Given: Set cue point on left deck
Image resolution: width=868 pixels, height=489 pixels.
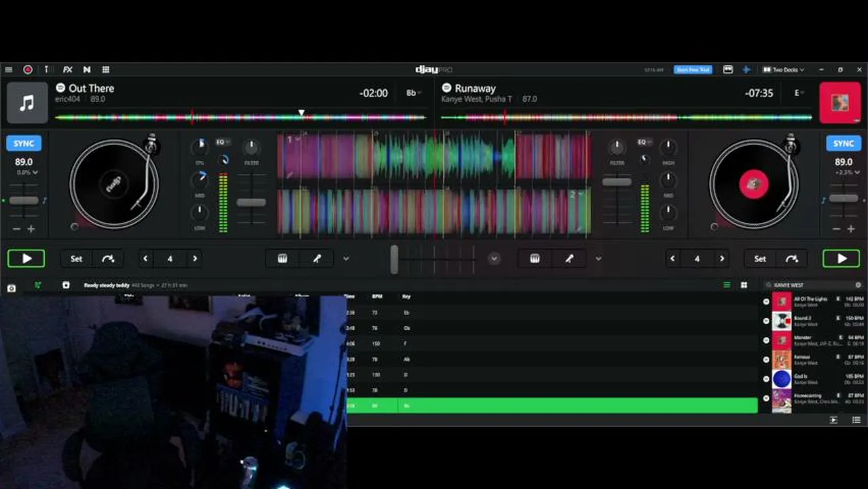Looking at the screenshot, I should click(77, 259).
